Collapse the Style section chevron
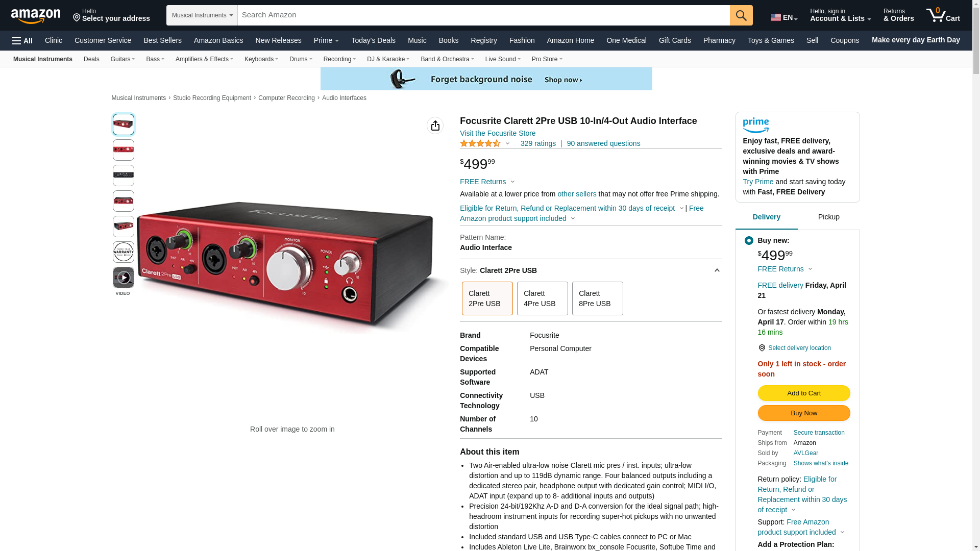This screenshot has height=551, width=980. 717,271
